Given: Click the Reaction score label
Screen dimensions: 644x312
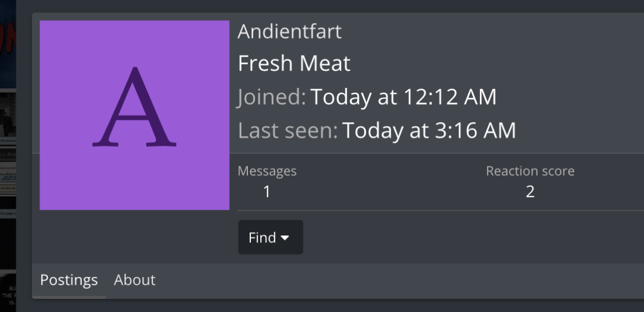Looking at the screenshot, I should tap(530, 172).
